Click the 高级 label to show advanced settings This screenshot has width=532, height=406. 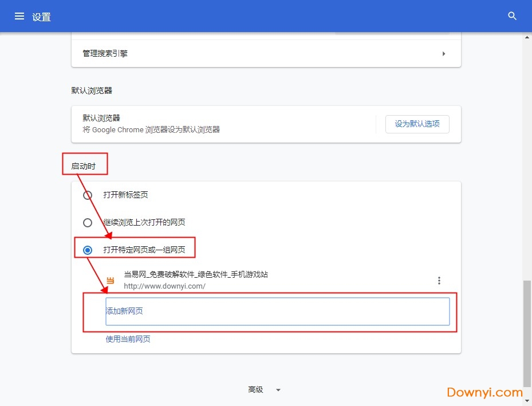[255, 390]
